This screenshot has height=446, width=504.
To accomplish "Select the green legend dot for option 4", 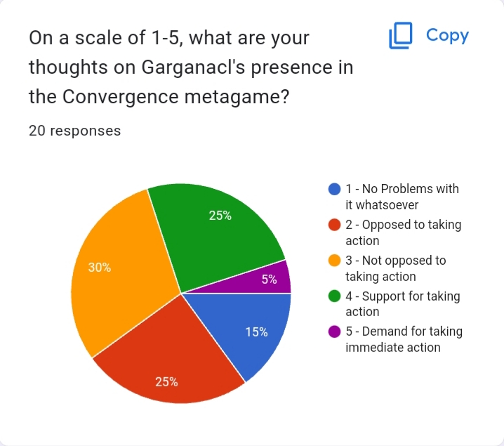I will [x=334, y=296].
